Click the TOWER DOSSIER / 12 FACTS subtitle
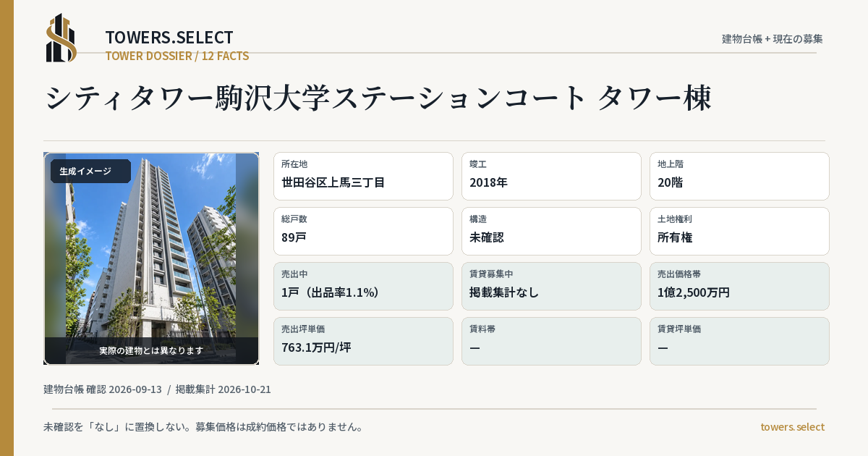The image size is (868, 456). pyautogui.click(x=177, y=56)
